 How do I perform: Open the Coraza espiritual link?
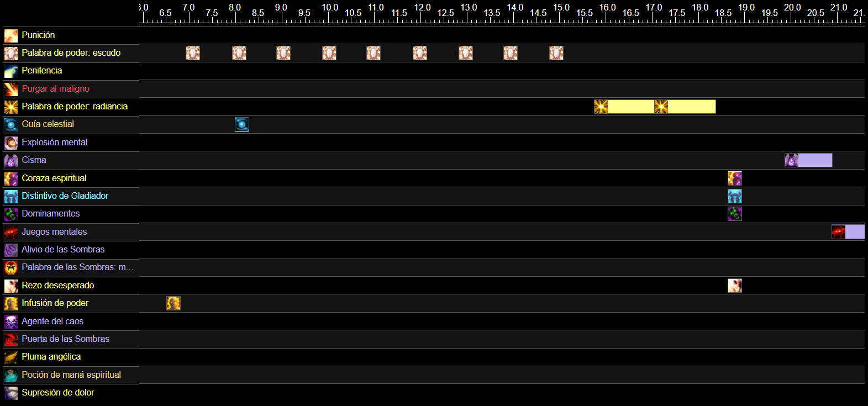54,178
